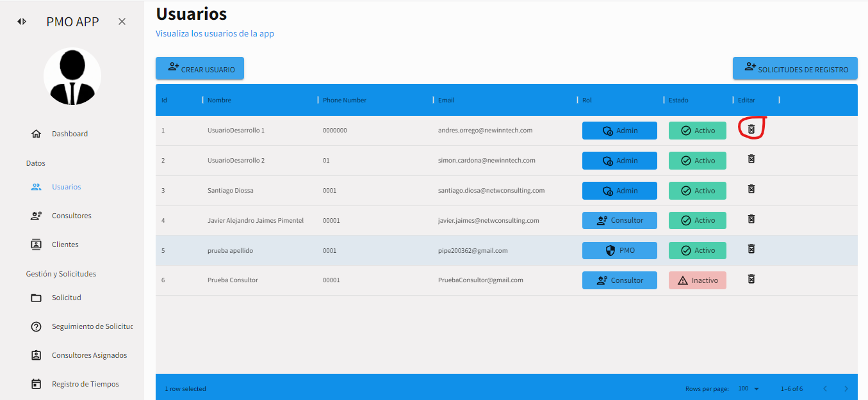This screenshot has width=868, height=400.
Task: Toggle Activo status of UsuarioDesarrollo 1
Action: [x=698, y=131]
